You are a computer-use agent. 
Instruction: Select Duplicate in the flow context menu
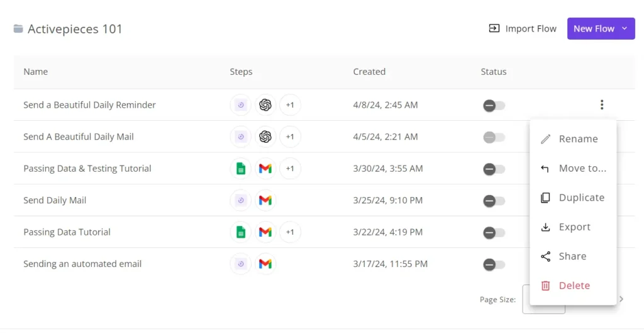[581, 198]
